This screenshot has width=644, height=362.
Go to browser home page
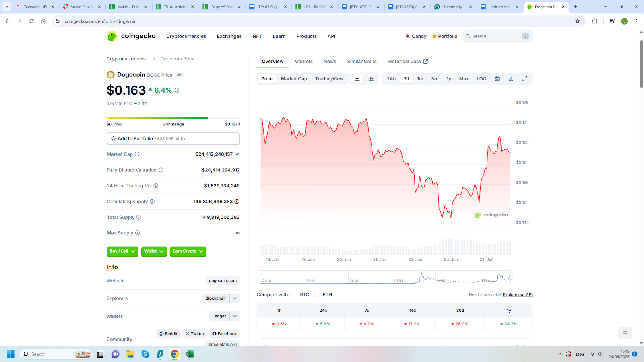click(43, 21)
